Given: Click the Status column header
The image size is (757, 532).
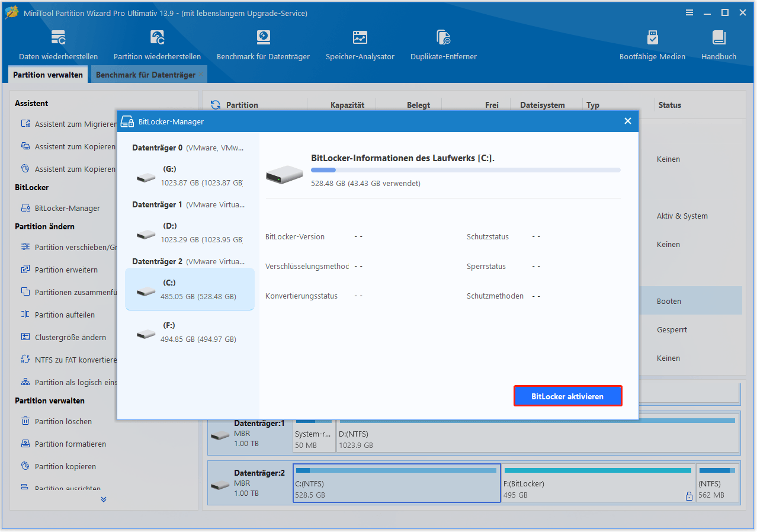Looking at the screenshot, I should (x=670, y=105).
